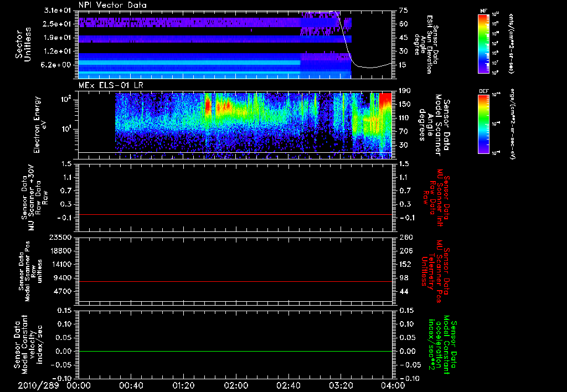Select the Sector Unitless axis label

23,44
